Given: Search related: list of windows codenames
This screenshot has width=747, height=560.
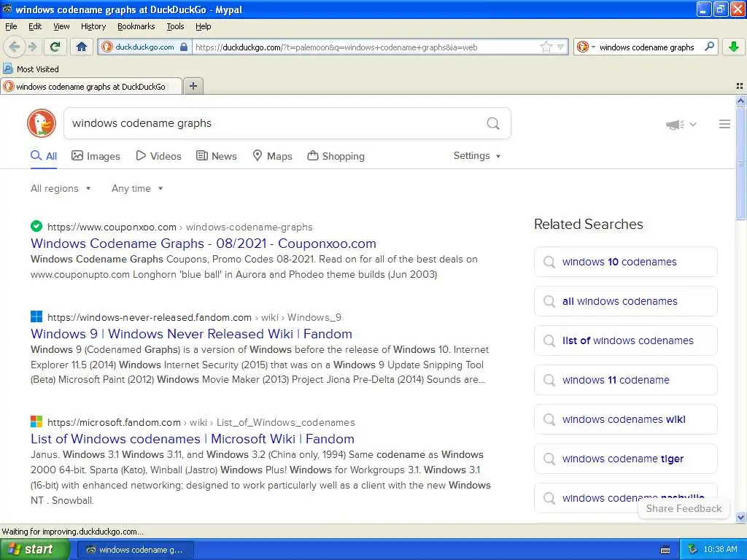Looking at the screenshot, I should click(x=625, y=341).
